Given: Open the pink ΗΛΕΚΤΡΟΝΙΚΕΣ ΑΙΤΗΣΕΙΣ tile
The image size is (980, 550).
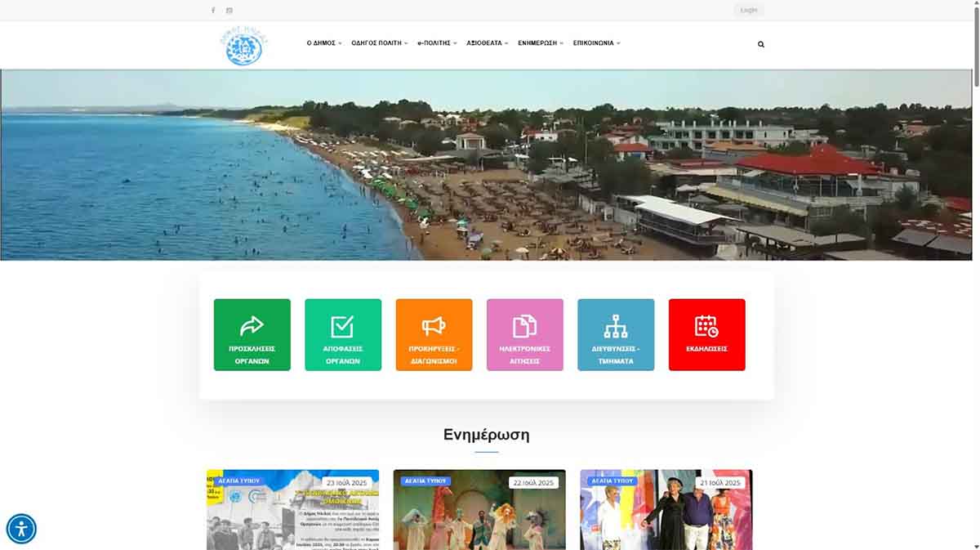Looking at the screenshot, I should pos(525,335).
